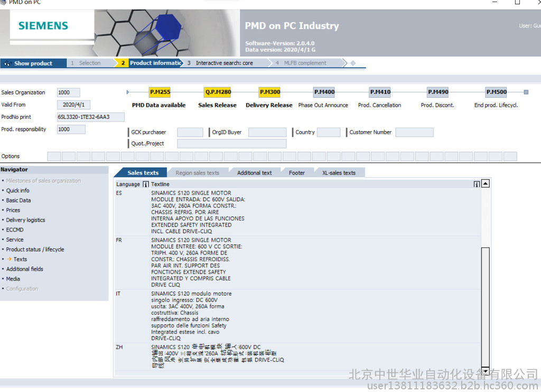Open Prices in the Navigator
This screenshot has width=541, height=392.
[13, 210]
